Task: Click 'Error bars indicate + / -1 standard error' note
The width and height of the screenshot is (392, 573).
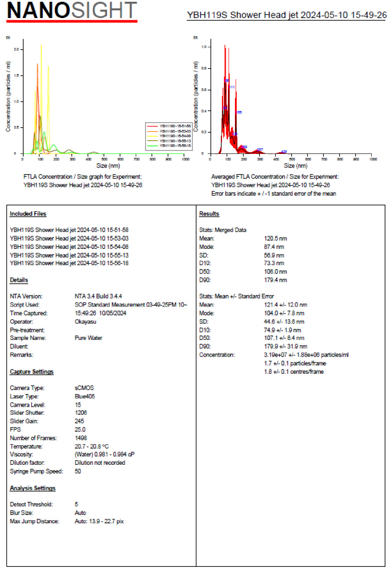Action: 274,193
